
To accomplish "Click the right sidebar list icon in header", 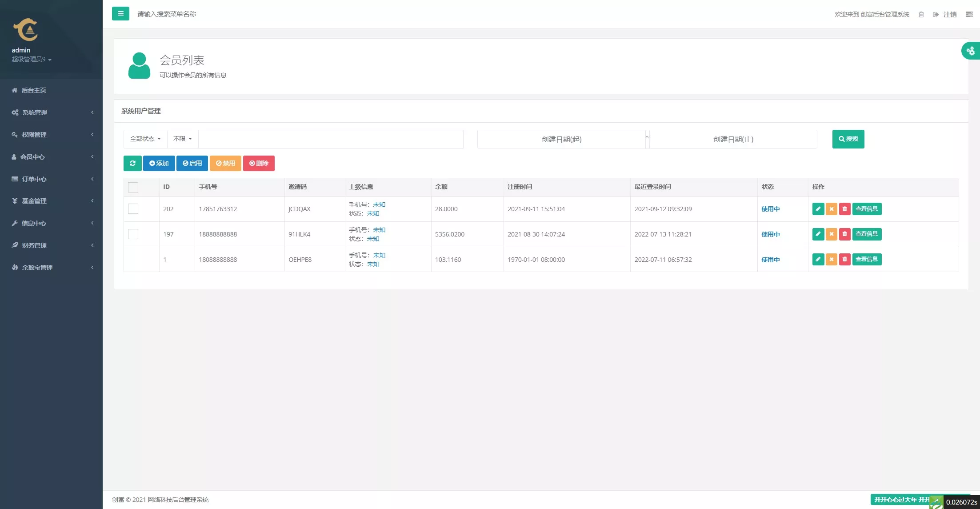I will click(x=969, y=15).
